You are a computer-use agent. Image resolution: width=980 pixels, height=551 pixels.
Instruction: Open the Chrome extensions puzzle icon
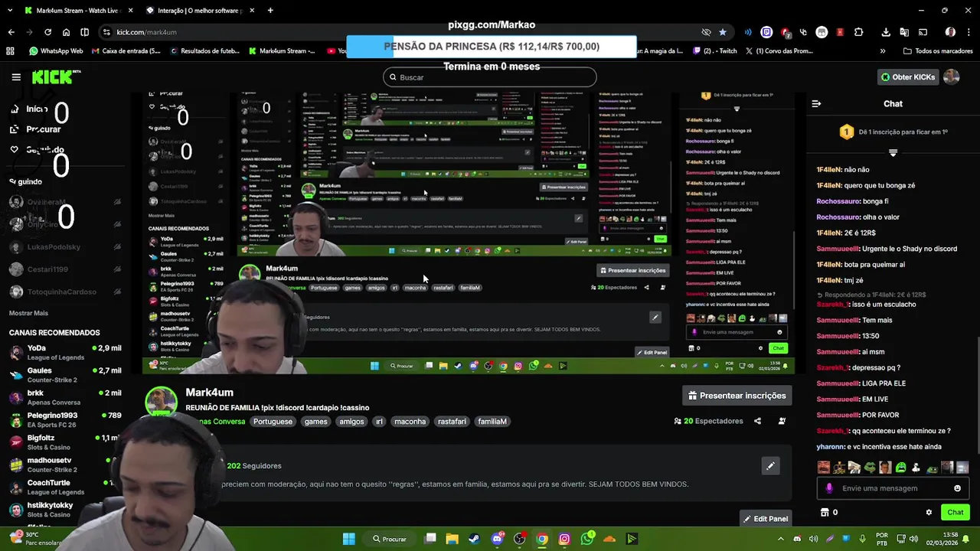(x=858, y=32)
